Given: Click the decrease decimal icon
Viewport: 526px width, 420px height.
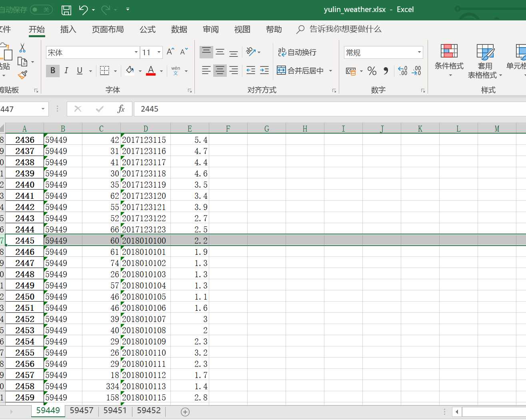Looking at the screenshot, I should [416, 71].
